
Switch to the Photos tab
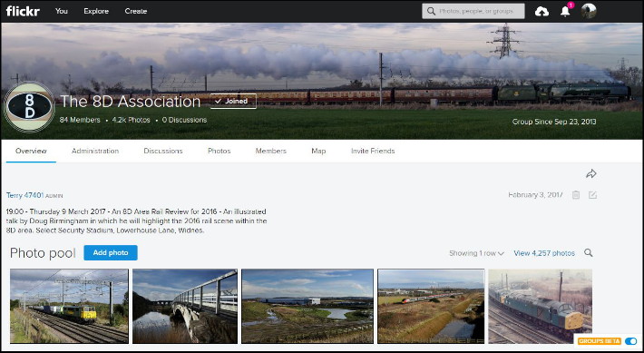pos(219,151)
